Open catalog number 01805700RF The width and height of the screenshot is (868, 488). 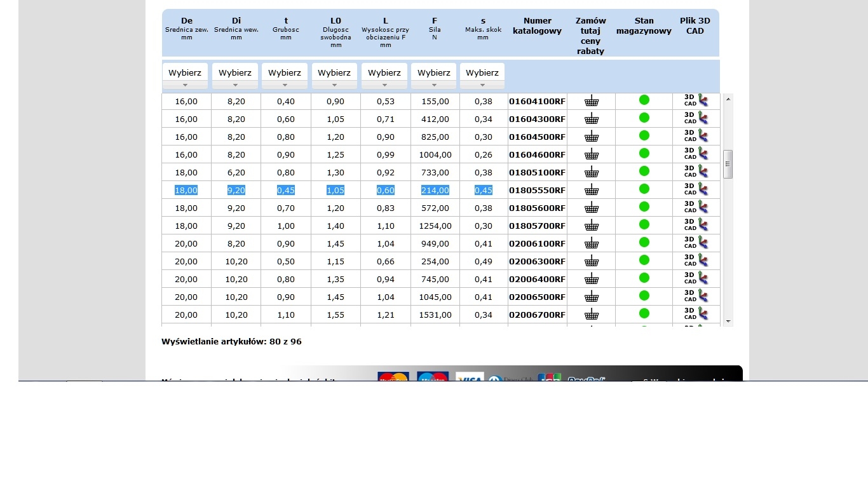pos(537,226)
